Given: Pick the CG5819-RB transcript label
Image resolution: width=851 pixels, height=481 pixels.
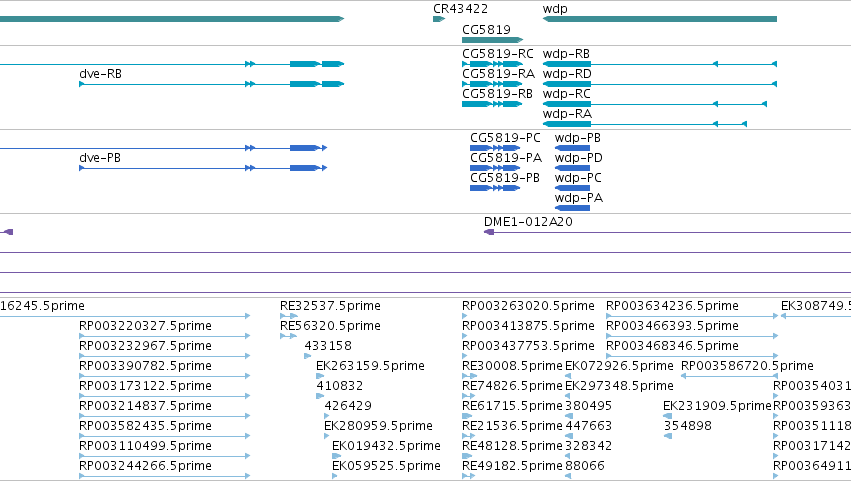Looking at the screenshot, I should (497, 94).
